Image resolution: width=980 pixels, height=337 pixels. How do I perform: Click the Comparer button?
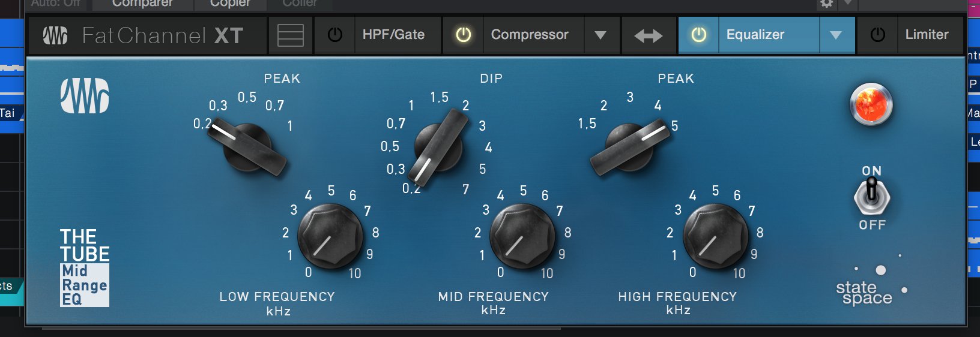142,4
